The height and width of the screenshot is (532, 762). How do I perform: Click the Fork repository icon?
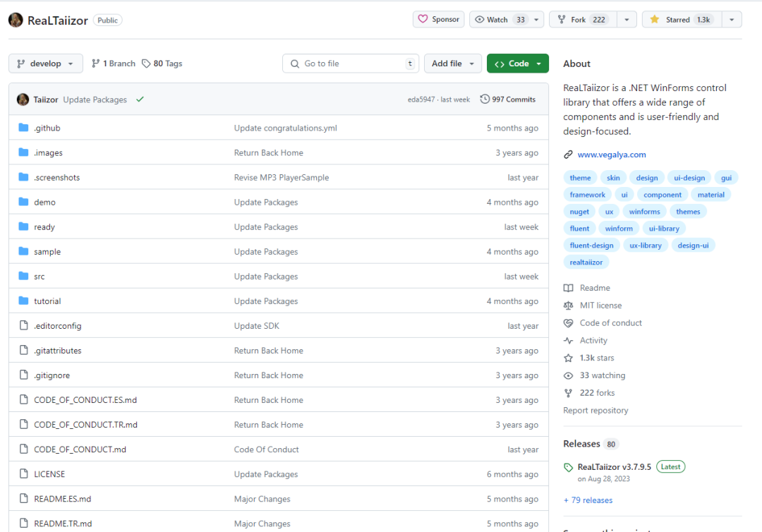click(562, 20)
